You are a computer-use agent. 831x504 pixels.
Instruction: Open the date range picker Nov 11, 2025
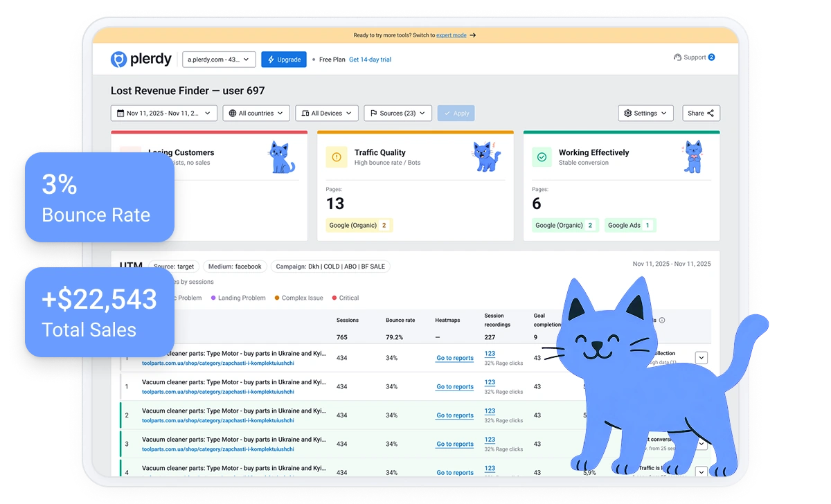(x=163, y=114)
